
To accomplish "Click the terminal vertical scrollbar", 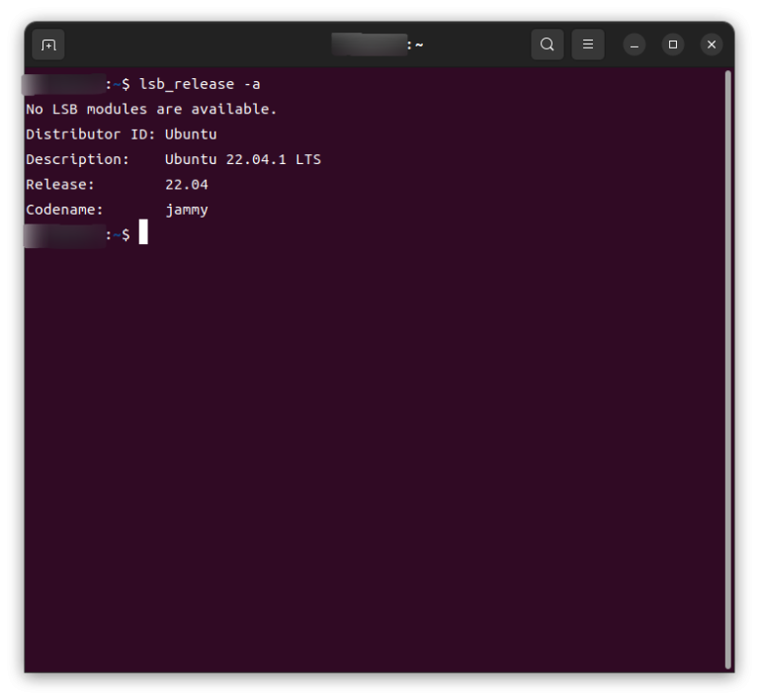I will coord(728,366).
